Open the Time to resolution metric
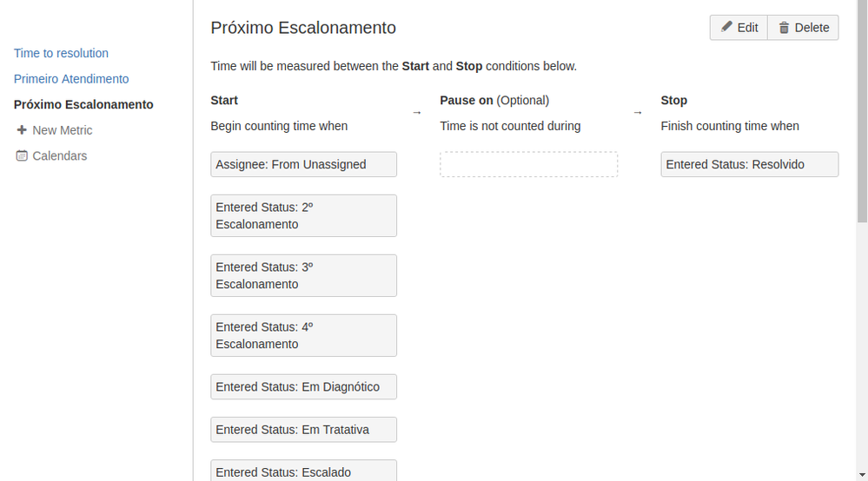 (x=61, y=53)
